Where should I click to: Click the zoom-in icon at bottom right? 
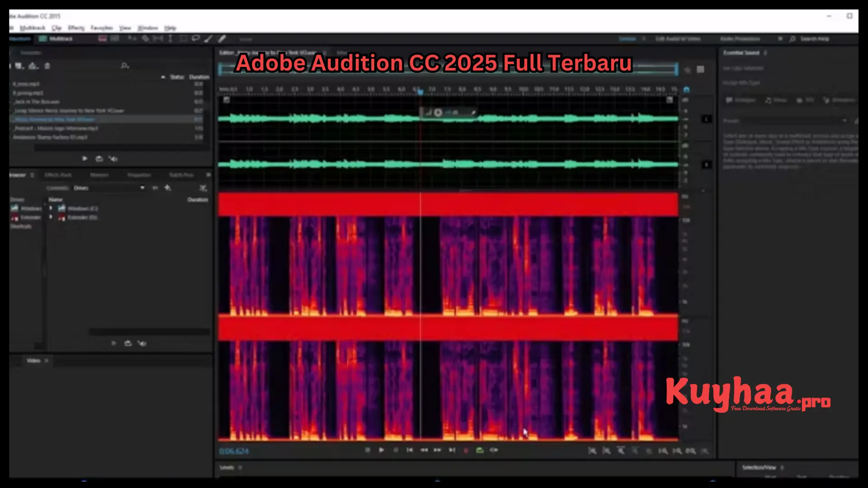click(663, 450)
